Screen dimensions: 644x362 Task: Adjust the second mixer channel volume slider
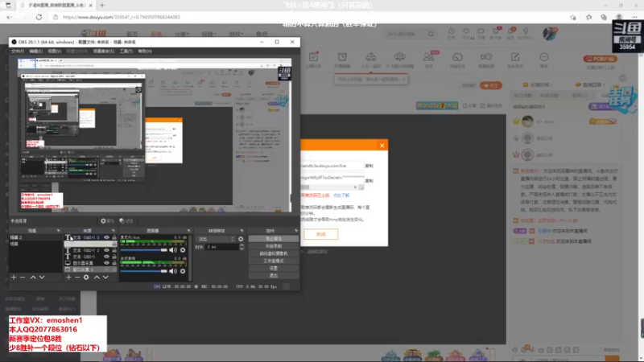coord(144,271)
